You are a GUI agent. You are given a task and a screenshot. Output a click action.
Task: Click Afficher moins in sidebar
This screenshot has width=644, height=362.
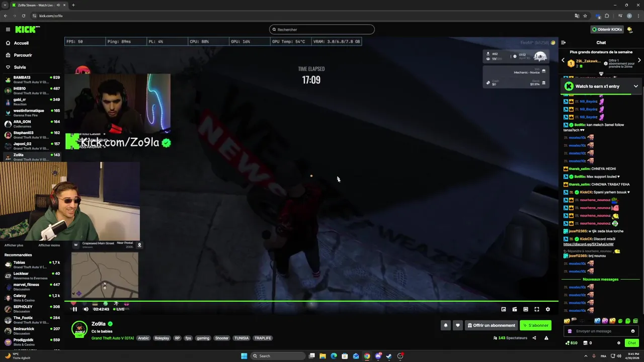pos(49,245)
